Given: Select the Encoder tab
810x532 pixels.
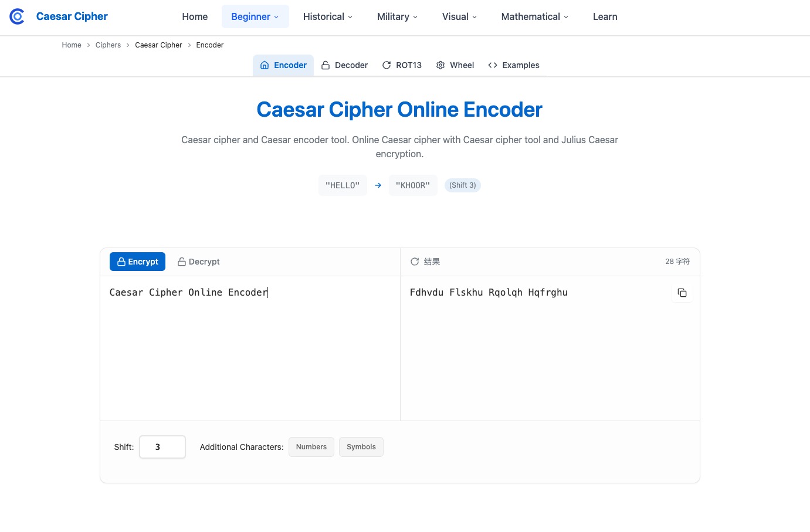Looking at the screenshot, I should tap(283, 65).
